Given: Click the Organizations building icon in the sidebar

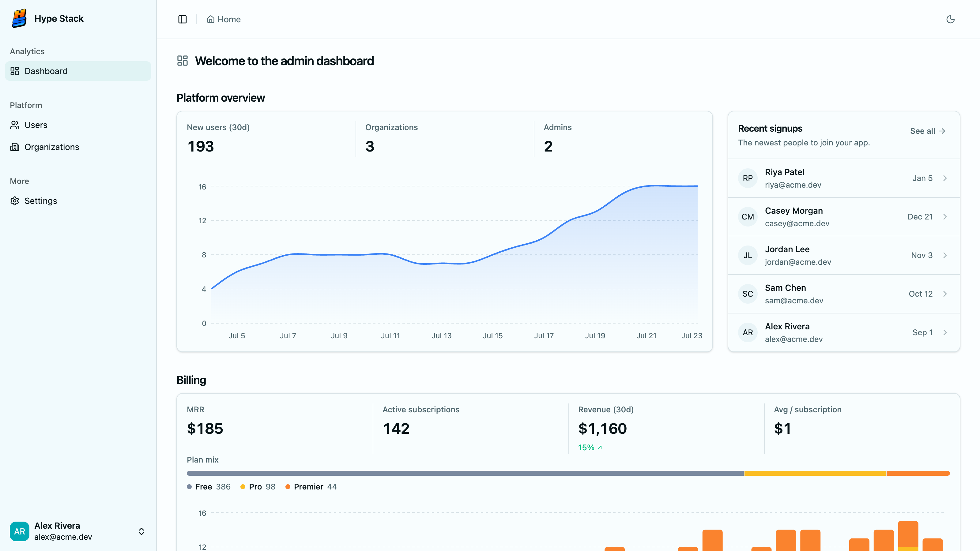Looking at the screenshot, I should pyautogui.click(x=15, y=147).
